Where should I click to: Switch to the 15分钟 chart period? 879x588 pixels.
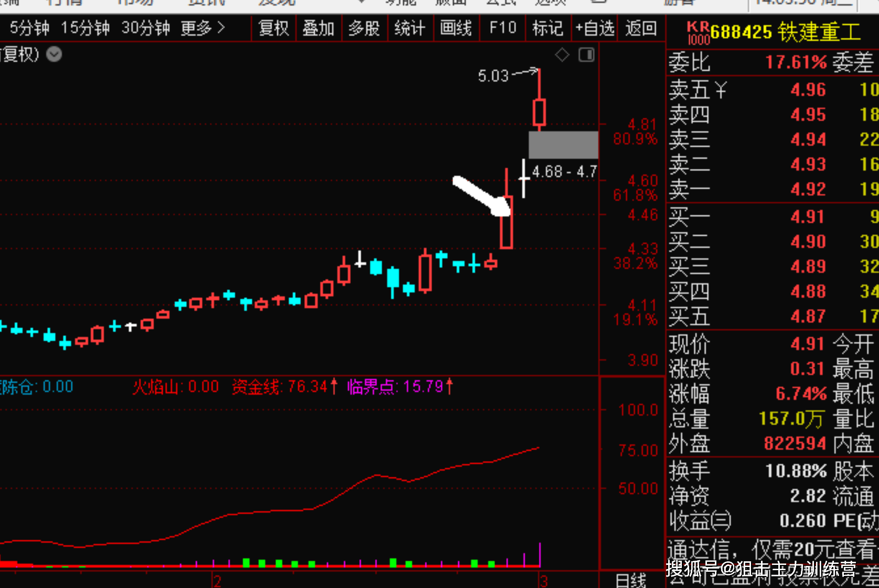(x=85, y=28)
